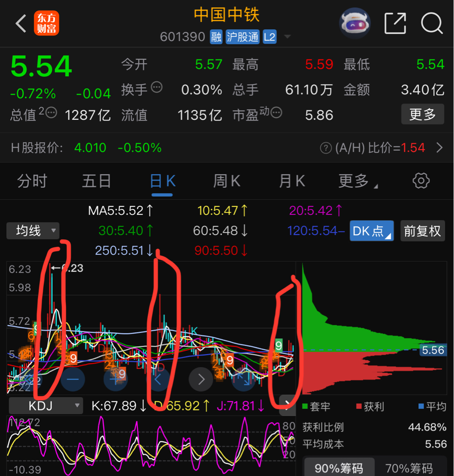Tap the yellow 10:5.47 moving-average readout
The image size is (454, 476).
[x=223, y=211]
